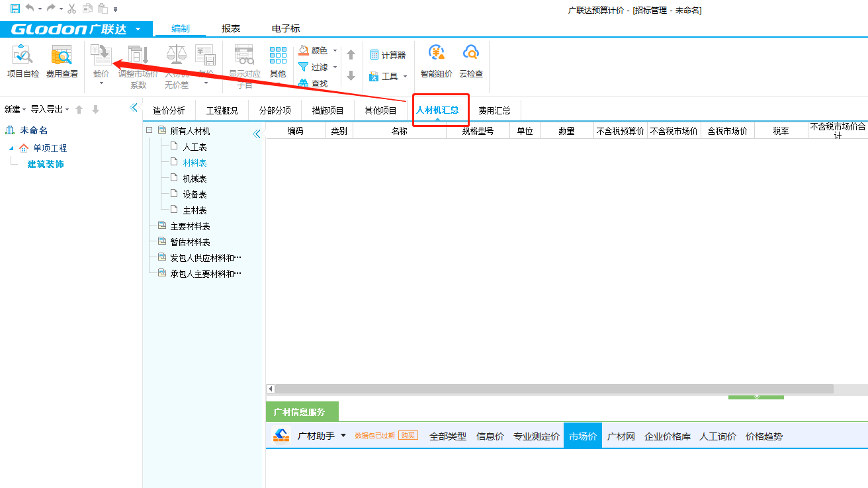
Task: Collapse the 单项工程 tree node
Action: 11,148
